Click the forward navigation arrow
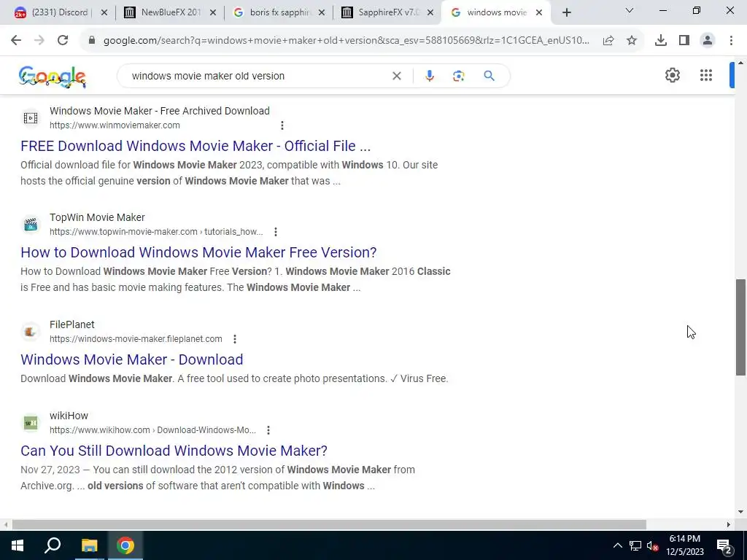 pyautogui.click(x=39, y=41)
